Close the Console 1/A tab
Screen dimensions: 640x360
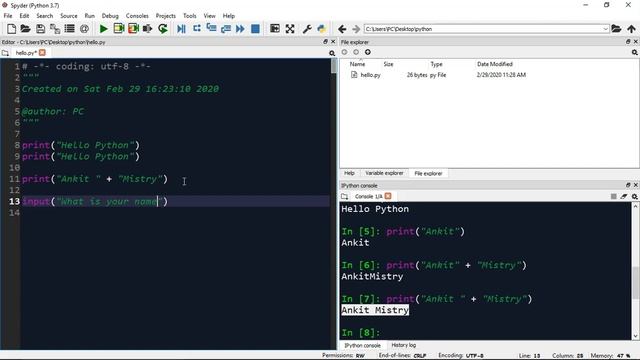(x=388, y=196)
